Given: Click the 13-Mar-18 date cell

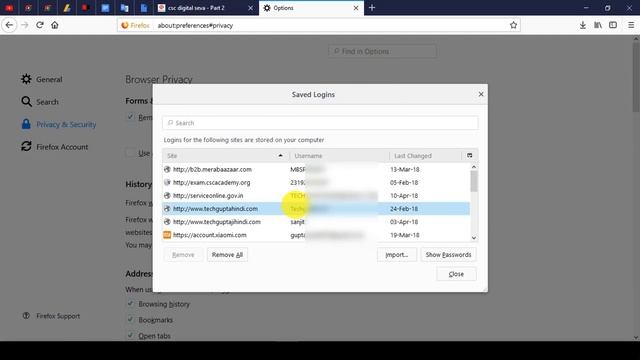Looking at the screenshot, I should tap(404, 169).
